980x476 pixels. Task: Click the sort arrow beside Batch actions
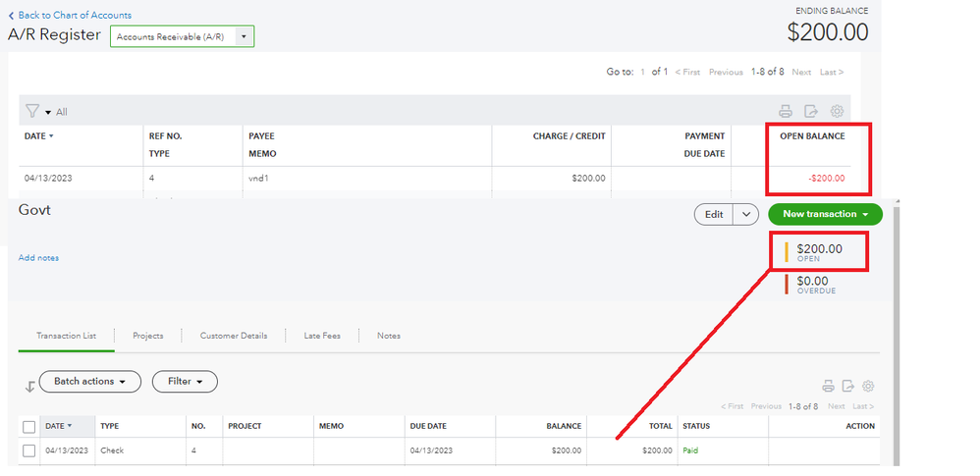click(x=29, y=386)
